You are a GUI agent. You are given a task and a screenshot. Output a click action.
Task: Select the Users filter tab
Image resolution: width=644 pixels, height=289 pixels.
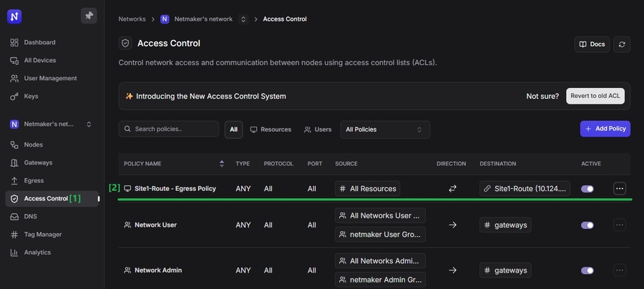pyautogui.click(x=318, y=129)
